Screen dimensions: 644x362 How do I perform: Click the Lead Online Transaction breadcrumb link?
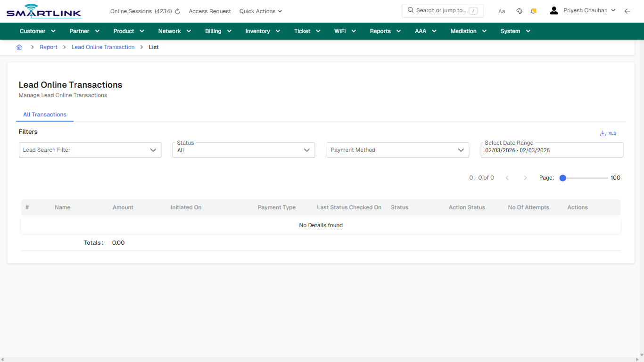103,47
